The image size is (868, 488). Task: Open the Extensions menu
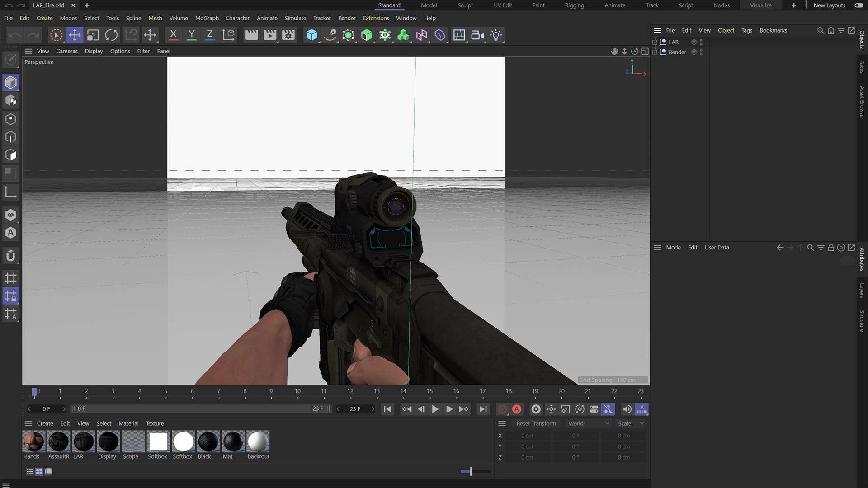coord(376,18)
